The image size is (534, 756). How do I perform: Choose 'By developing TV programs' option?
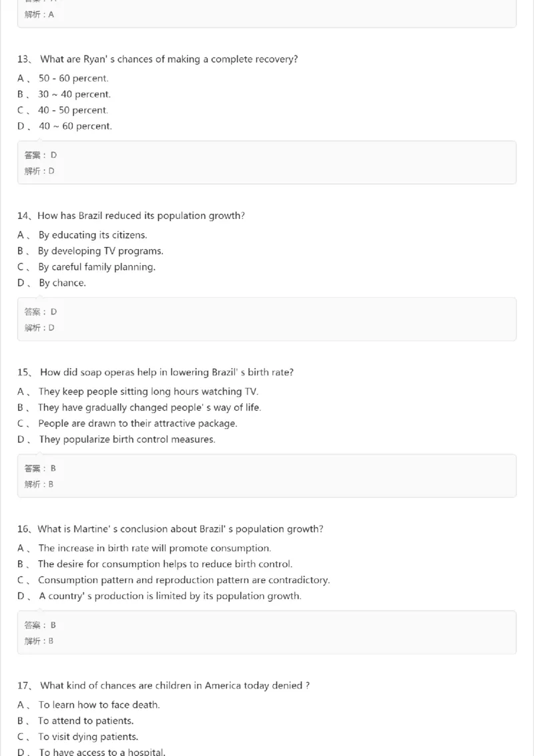[x=100, y=251]
